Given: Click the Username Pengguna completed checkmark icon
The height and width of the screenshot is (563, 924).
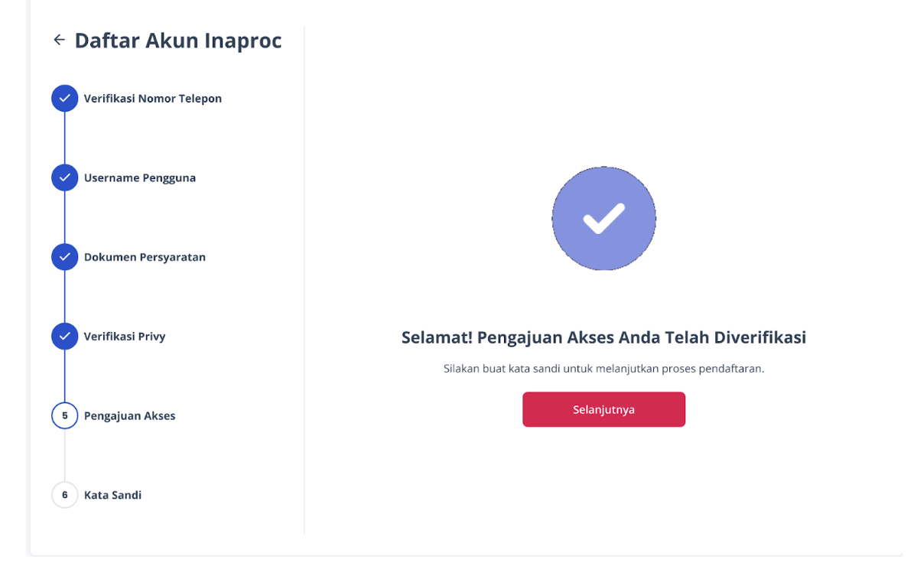Looking at the screenshot, I should pyautogui.click(x=64, y=177).
